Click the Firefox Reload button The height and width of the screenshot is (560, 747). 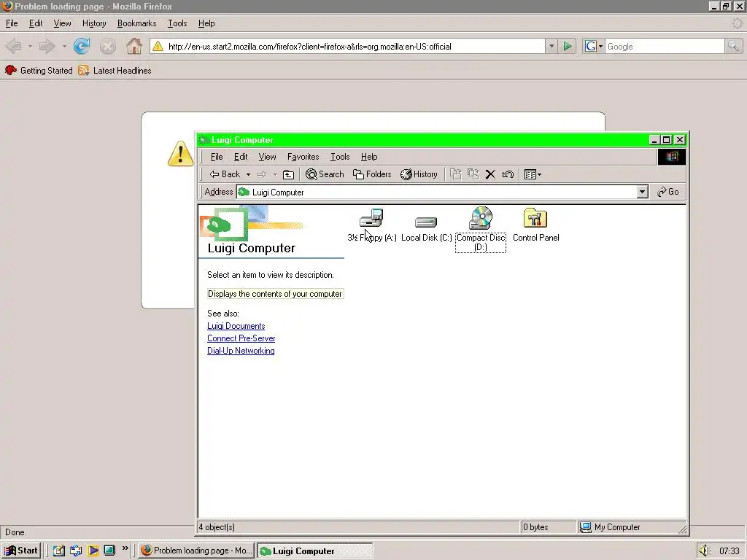click(x=82, y=46)
